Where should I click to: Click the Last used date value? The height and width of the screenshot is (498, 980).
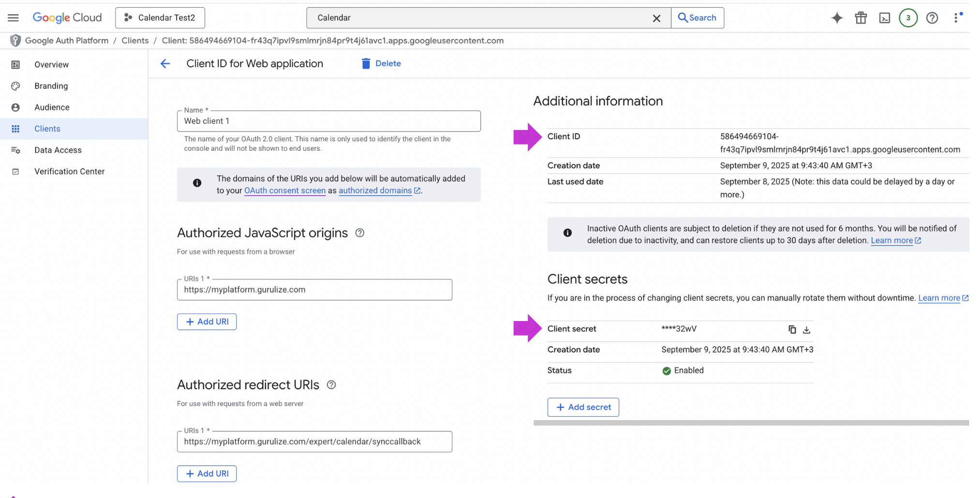coord(837,188)
